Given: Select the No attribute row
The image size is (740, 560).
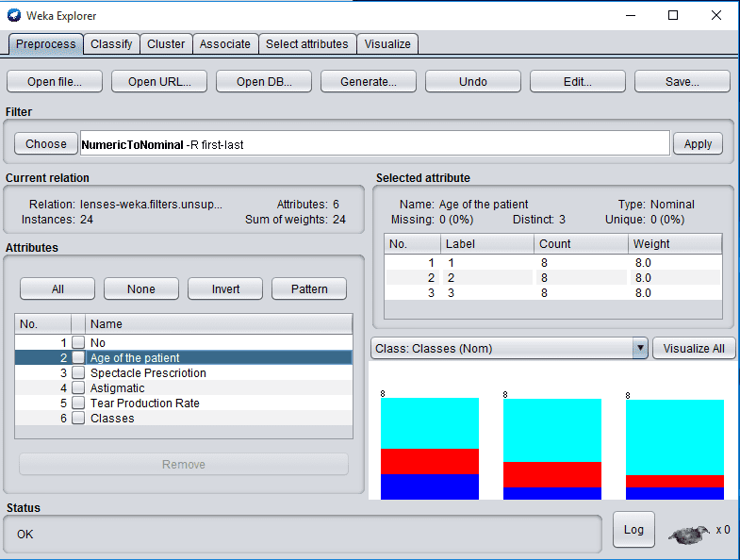Looking at the screenshot, I should pos(184,342).
